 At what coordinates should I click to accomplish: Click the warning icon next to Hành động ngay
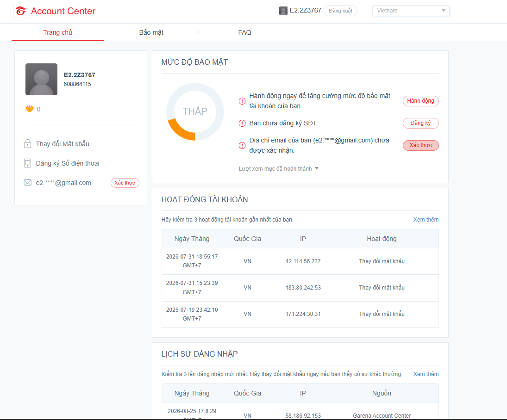(x=242, y=101)
